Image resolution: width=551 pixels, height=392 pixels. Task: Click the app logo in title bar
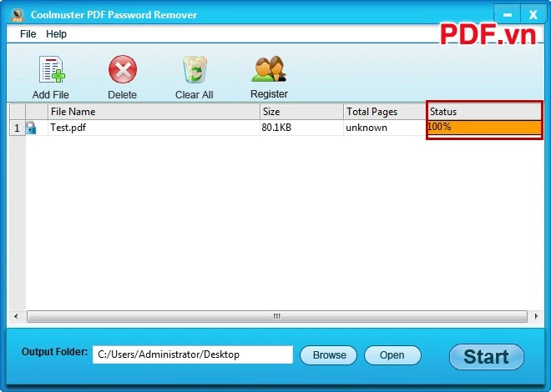click(17, 15)
